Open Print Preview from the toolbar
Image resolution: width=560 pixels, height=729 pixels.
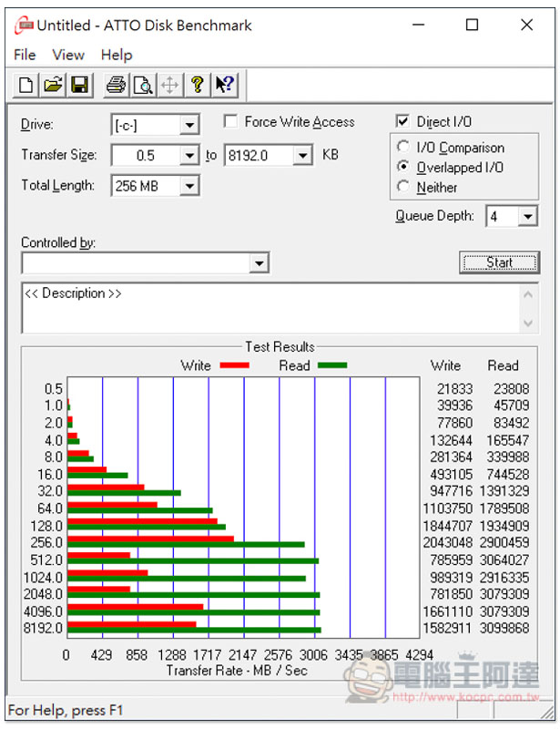pos(142,86)
